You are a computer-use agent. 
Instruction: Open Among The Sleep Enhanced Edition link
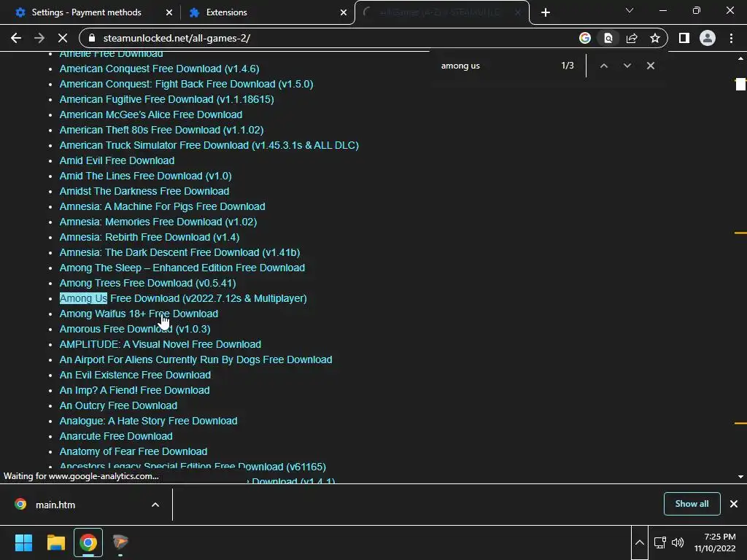[x=182, y=268]
